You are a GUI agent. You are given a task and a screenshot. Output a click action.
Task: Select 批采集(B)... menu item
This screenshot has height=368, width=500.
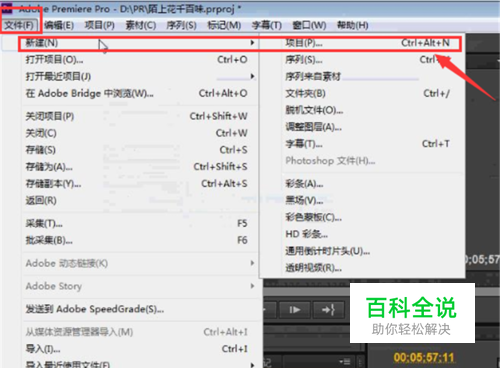pos(140,240)
